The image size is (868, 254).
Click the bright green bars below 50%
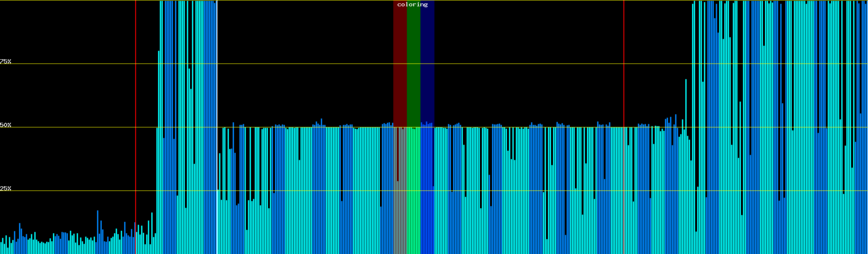pyautogui.click(x=413, y=190)
